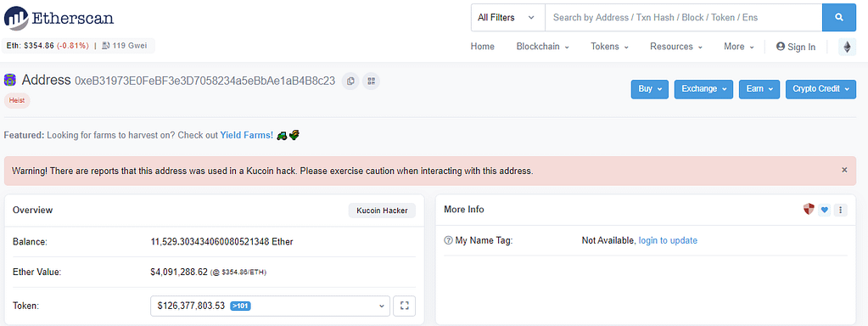The height and width of the screenshot is (326, 868).
Task: Open the Resources menu
Action: pos(676,47)
